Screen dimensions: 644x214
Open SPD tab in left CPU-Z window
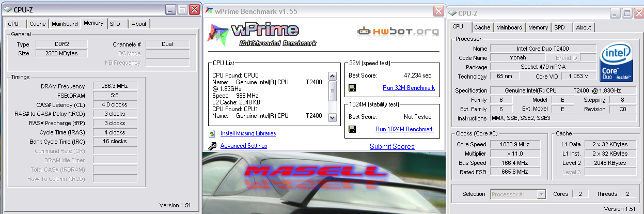(x=115, y=24)
